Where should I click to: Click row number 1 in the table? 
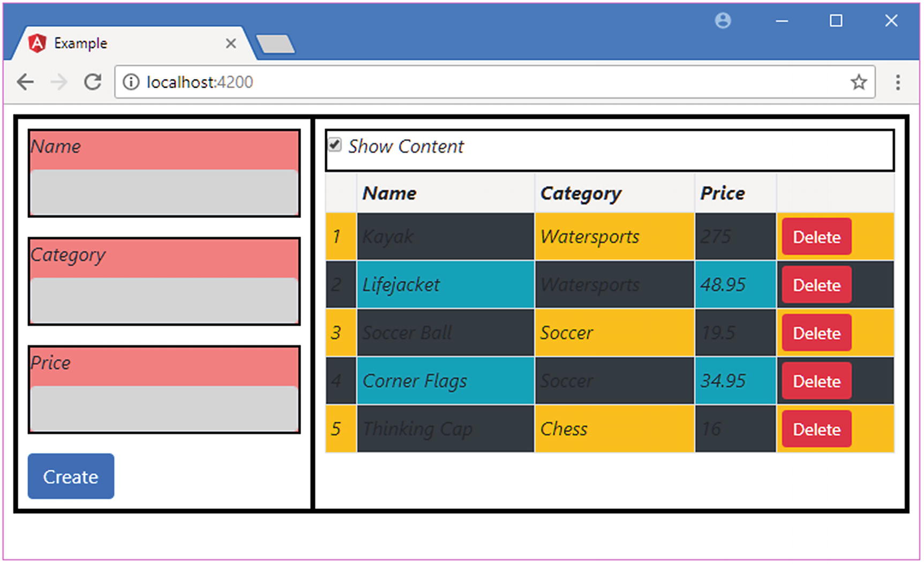[x=341, y=237]
